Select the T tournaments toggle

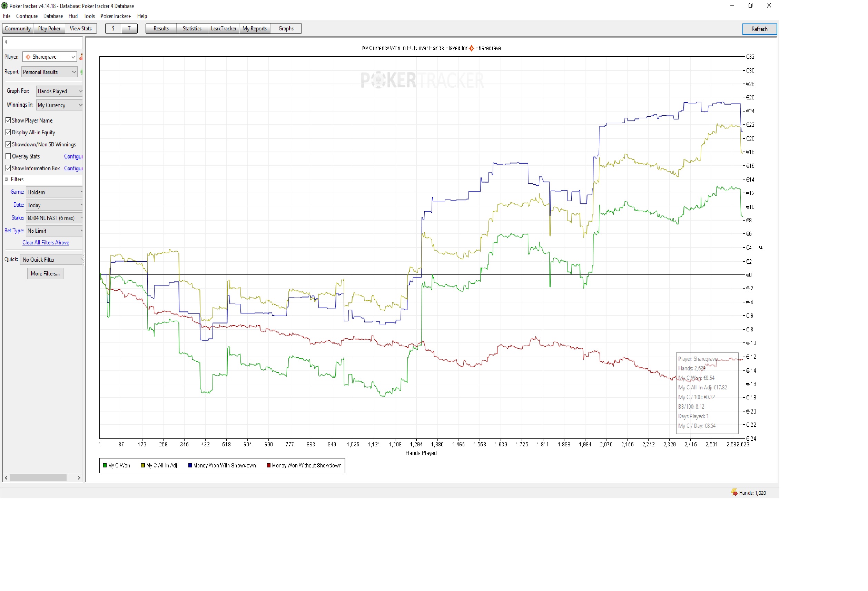click(x=129, y=28)
